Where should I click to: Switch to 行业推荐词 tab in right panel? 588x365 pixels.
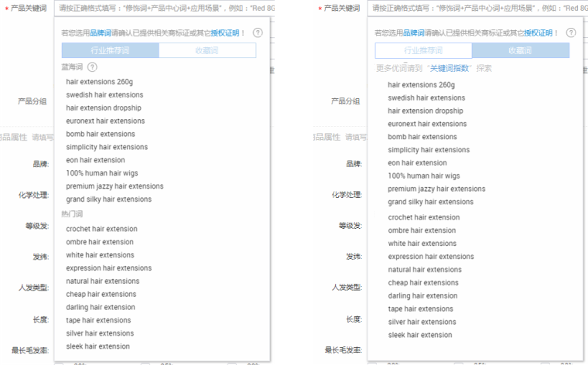(423, 50)
